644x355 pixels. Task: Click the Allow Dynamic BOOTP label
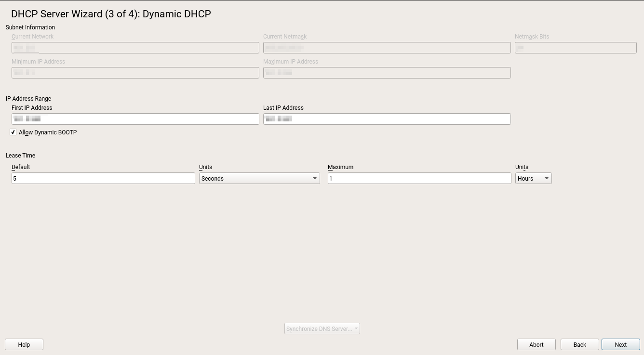pos(47,132)
